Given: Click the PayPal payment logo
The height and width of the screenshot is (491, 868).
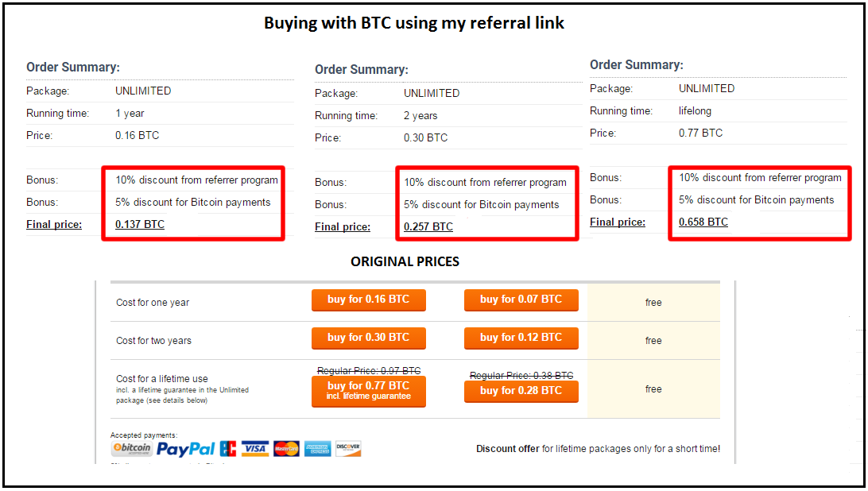Looking at the screenshot, I should pos(185,449).
